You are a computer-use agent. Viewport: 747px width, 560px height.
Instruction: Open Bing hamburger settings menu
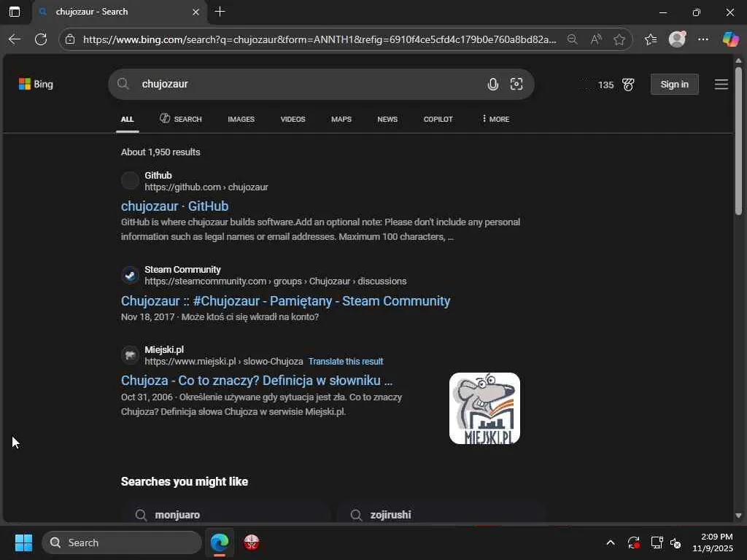pyautogui.click(x=721, y=85)
